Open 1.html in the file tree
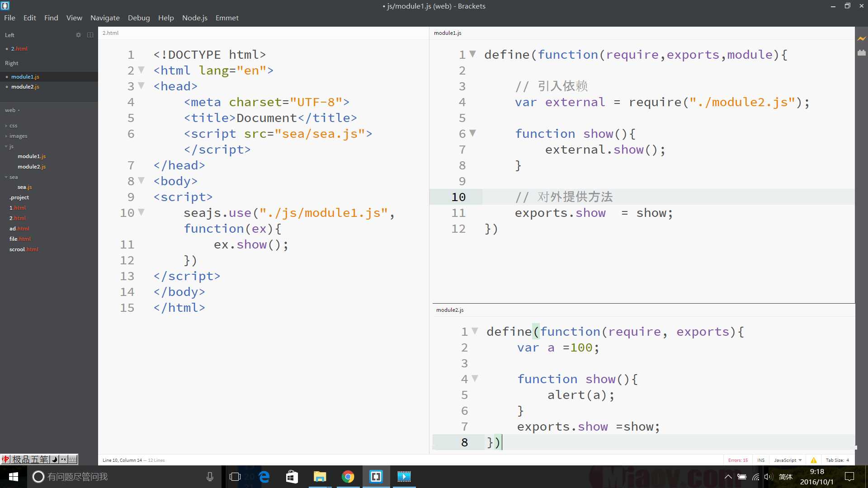The height and width of the screenshot is (488, 868). [18, 208]
